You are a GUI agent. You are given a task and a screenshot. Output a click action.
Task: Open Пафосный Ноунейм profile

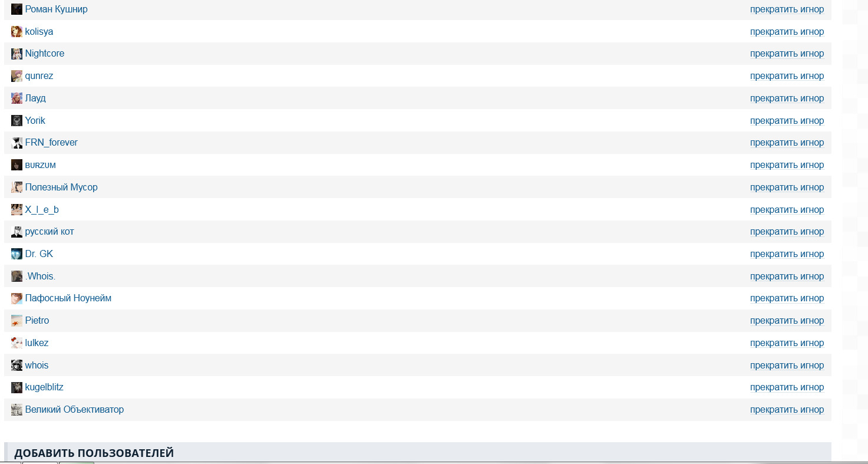click(x=68, y=298)
